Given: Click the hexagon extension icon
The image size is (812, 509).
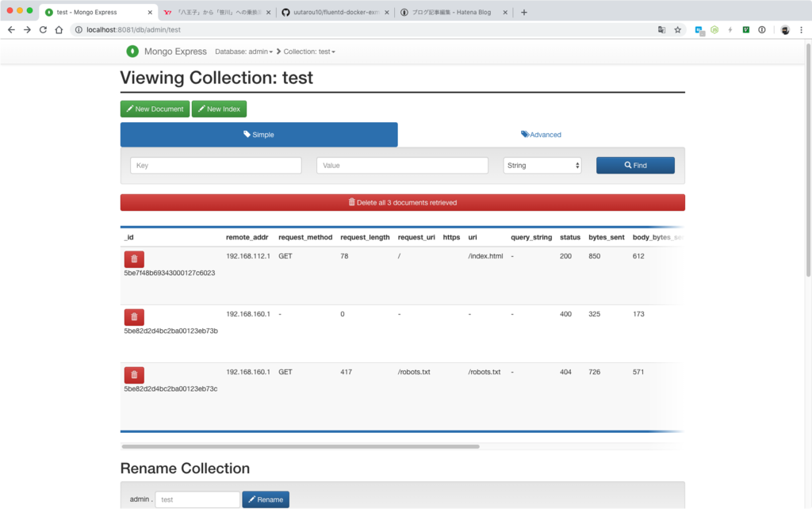Looking at the screenshot, I should pyautogui.click(x=714, y=29).
